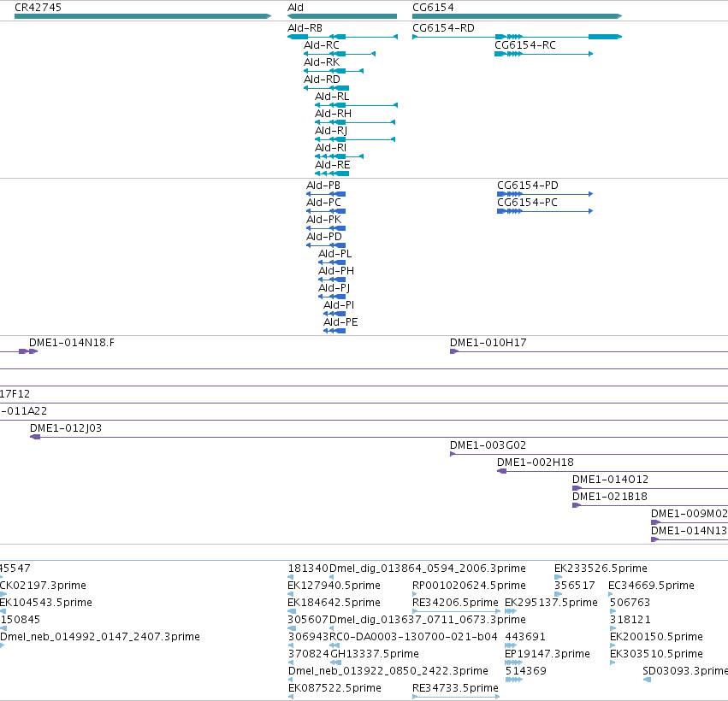Click the EC34669.5prime EST label
This screenshot has height=701, width=728.
[651, 586]
